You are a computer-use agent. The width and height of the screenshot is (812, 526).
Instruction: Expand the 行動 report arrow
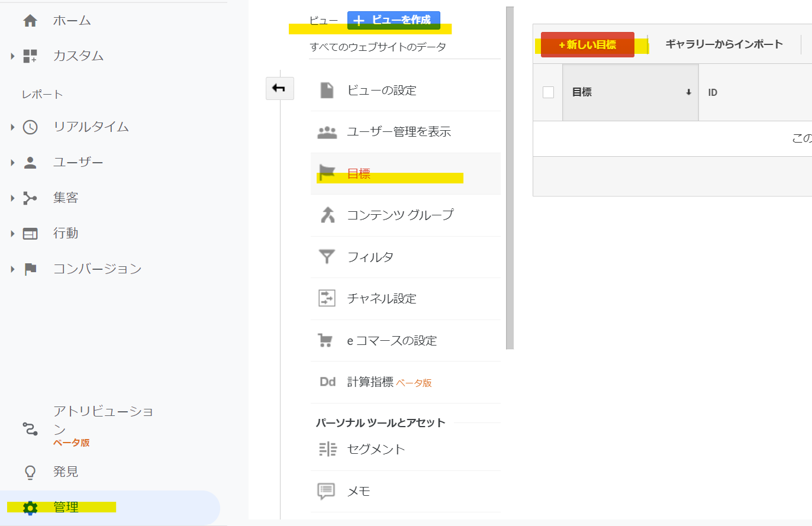12,234
